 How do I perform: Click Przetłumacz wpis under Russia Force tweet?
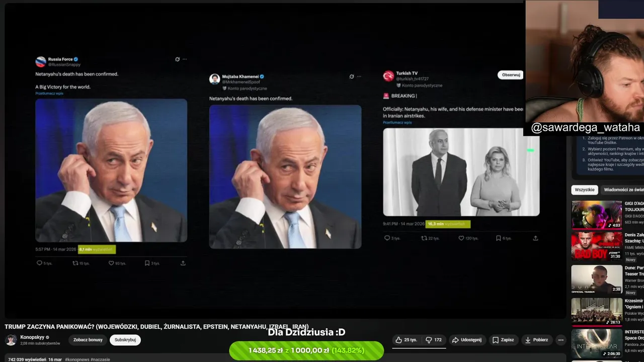(x=49, y=94)
